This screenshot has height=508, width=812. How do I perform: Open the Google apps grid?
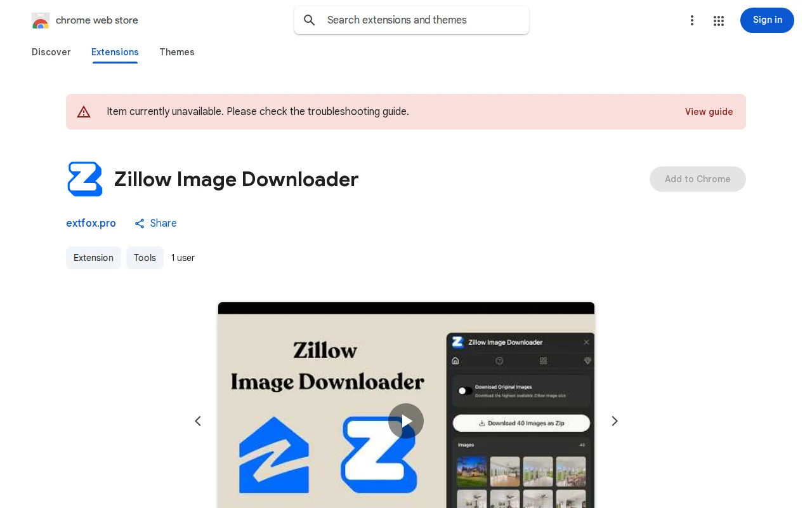(719, 20)
